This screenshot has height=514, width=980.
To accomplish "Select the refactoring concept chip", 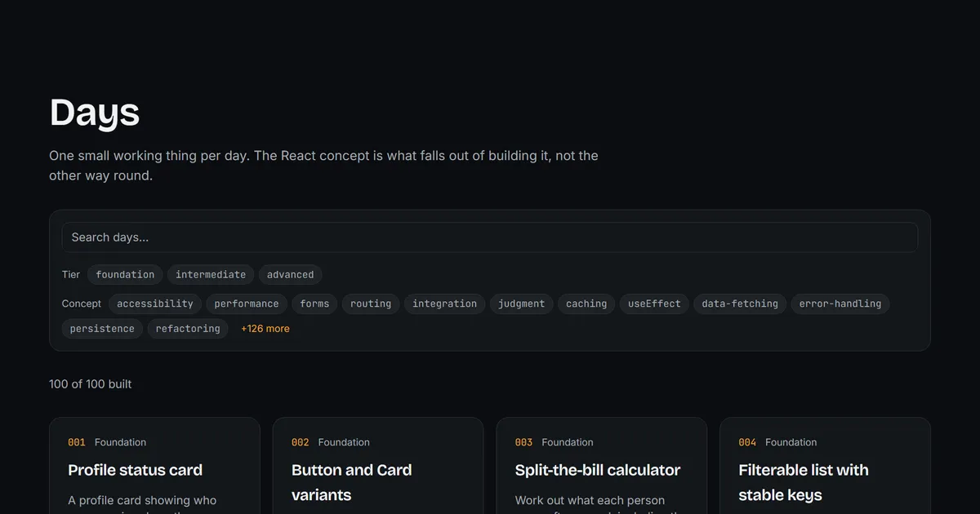I will (188, 329).
